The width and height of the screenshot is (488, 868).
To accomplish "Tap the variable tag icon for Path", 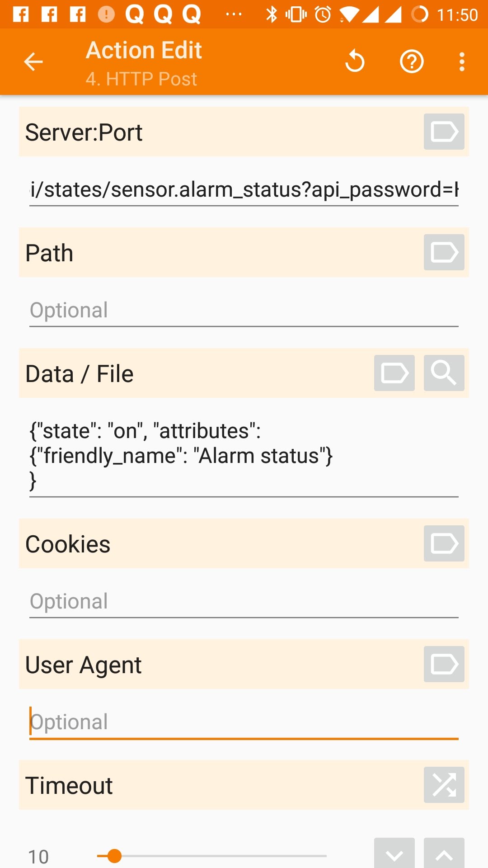I will pos(444,252).
